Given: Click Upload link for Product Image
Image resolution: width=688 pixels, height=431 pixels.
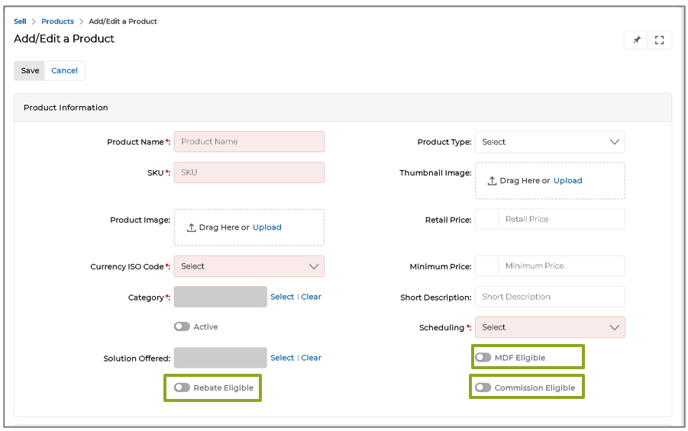Looking at the screenshot, I should point(267,227).
